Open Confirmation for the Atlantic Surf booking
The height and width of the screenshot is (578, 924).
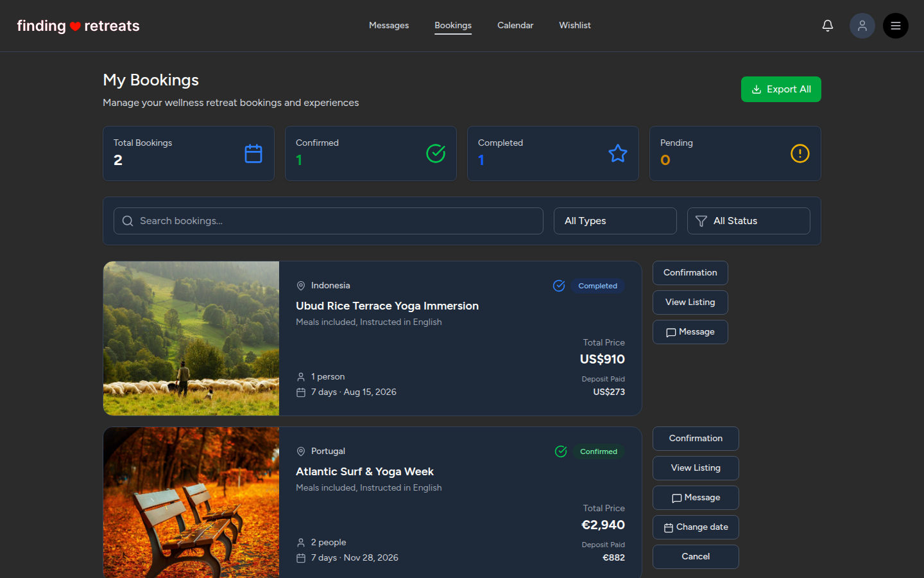[696, 439]
